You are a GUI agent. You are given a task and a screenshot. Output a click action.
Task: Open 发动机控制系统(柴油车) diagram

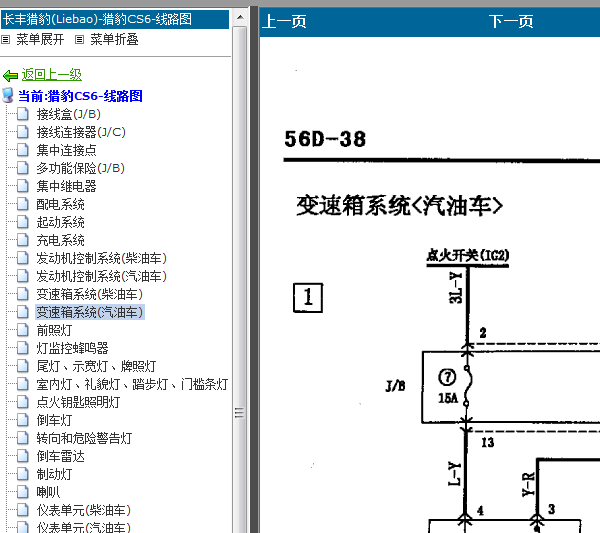click(x=101, y=258)
